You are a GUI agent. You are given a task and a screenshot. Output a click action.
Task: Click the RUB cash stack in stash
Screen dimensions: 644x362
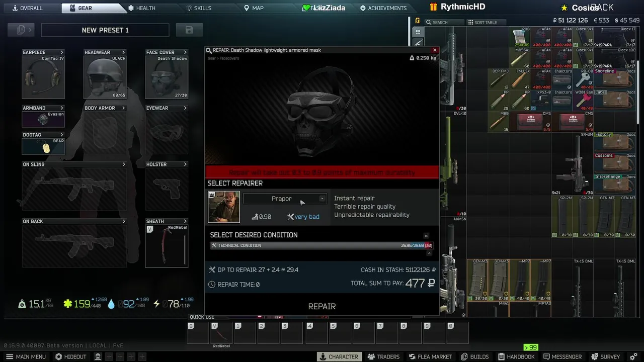(x=520, y=37)
